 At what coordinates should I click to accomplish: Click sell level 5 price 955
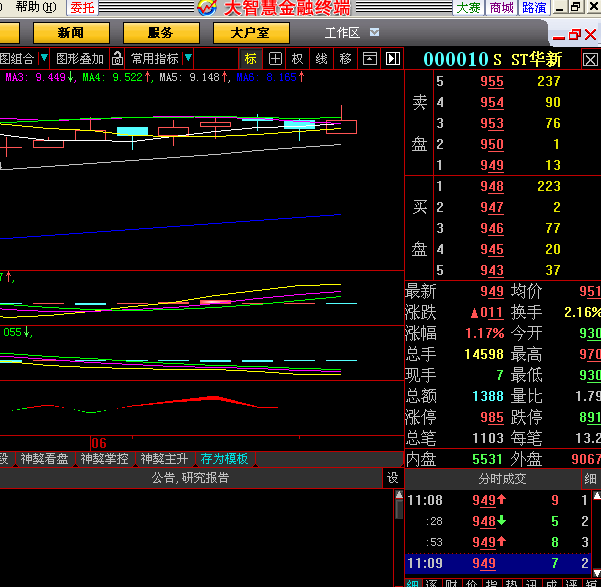pyautogui.click(x=492, y=81)
